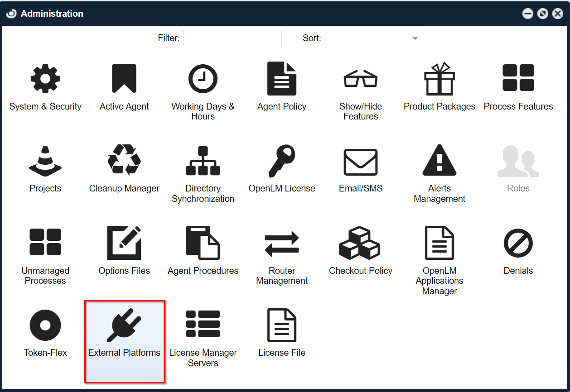Open Email/SMS envelope icon
The image size is (570, 392).
360,162
